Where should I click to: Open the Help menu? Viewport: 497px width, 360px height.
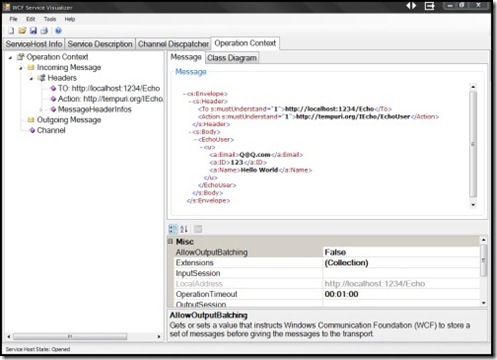tap(70, 19)
